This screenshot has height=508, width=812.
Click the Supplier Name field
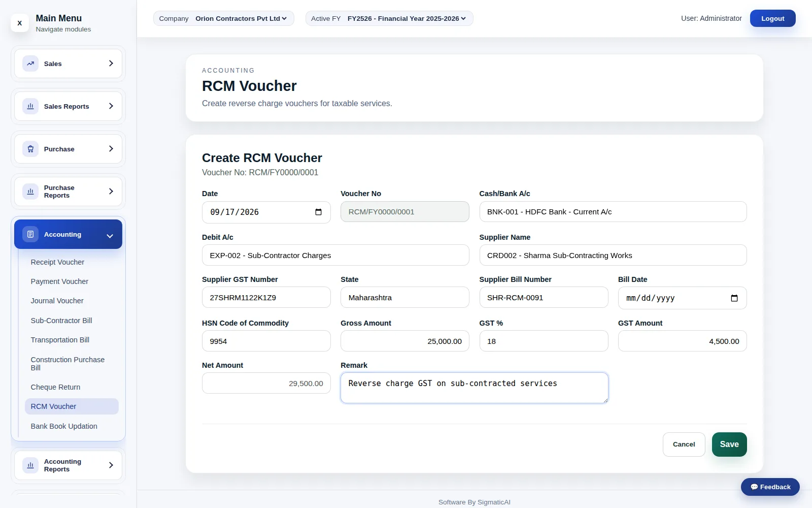[613, 255]
